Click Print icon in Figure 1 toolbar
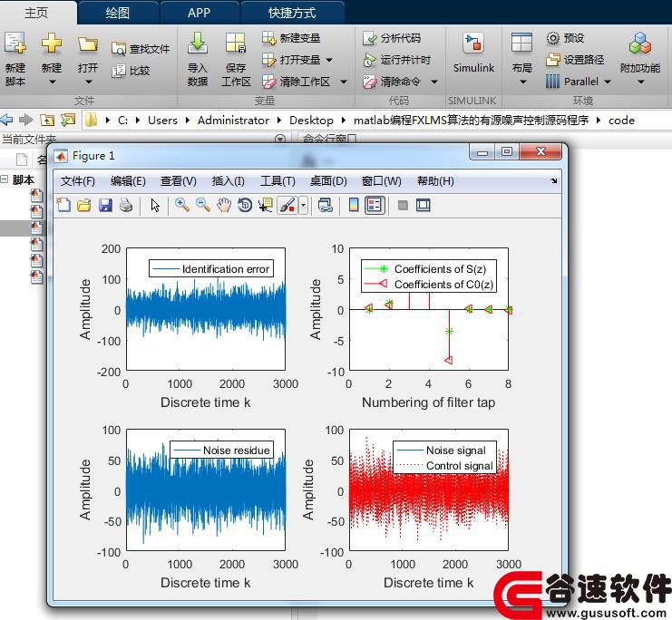The height and width of the screenshot is (620, 672). [126, 205]
